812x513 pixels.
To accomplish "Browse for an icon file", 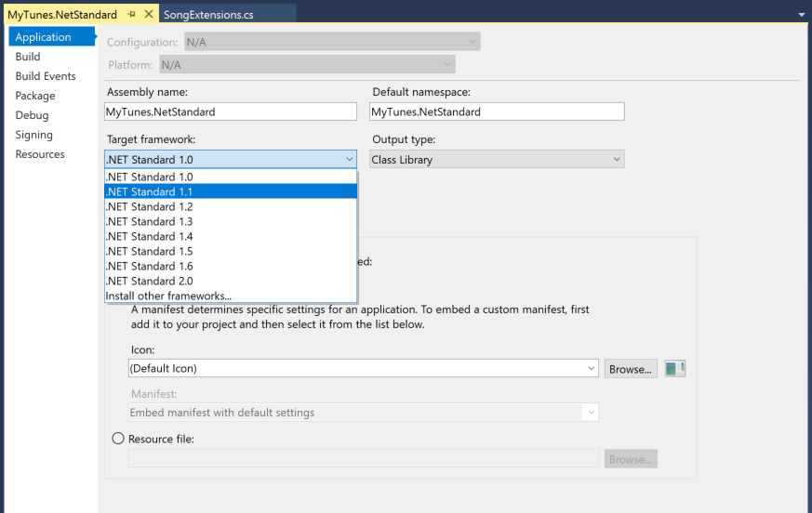I will coord(631,369).
